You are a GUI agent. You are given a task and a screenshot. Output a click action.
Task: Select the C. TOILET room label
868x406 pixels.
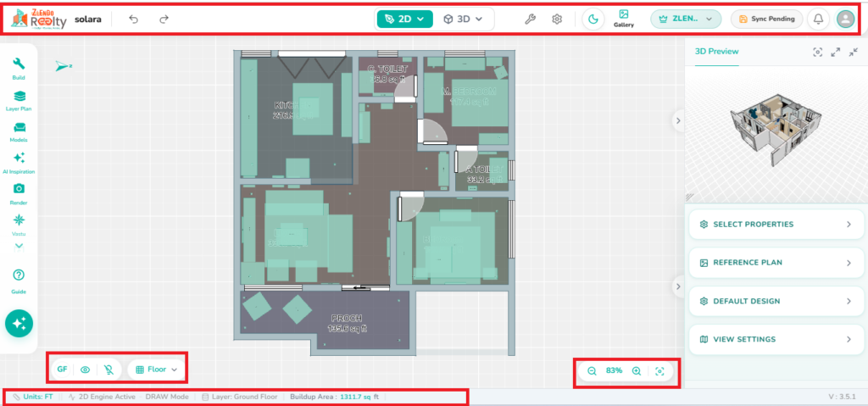point(387,74)
